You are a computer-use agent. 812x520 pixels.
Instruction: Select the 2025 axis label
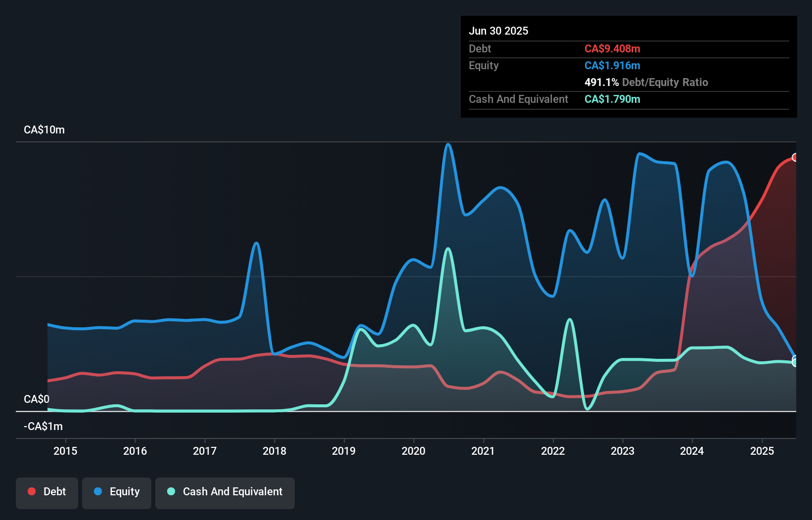[762, 451]
